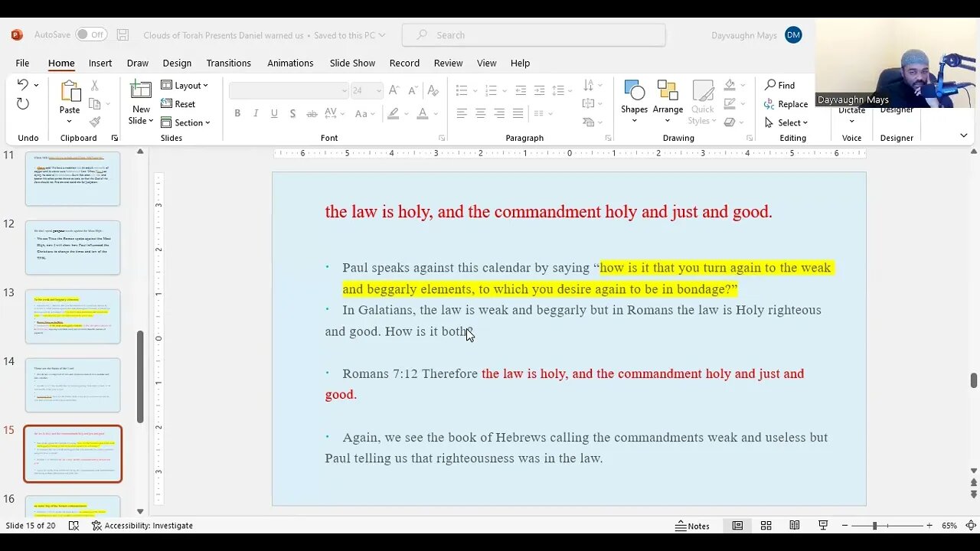Switch to the Design tab

tap(177, 63)
